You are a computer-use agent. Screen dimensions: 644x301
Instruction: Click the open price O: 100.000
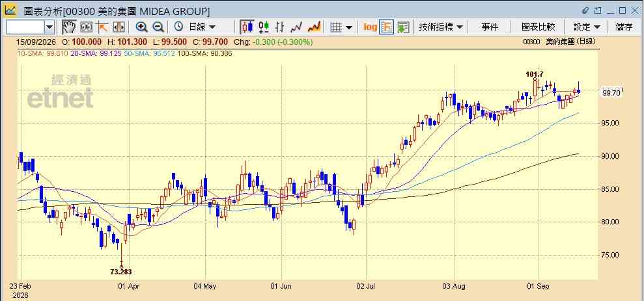pyautogui.click(x=82, y=42)
